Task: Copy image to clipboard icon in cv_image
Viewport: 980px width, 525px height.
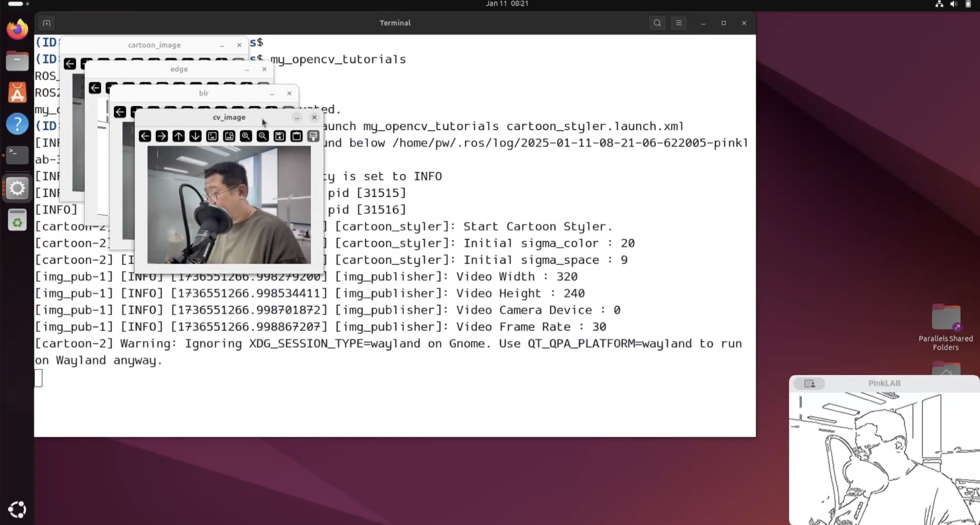Action: coord(296,136)
